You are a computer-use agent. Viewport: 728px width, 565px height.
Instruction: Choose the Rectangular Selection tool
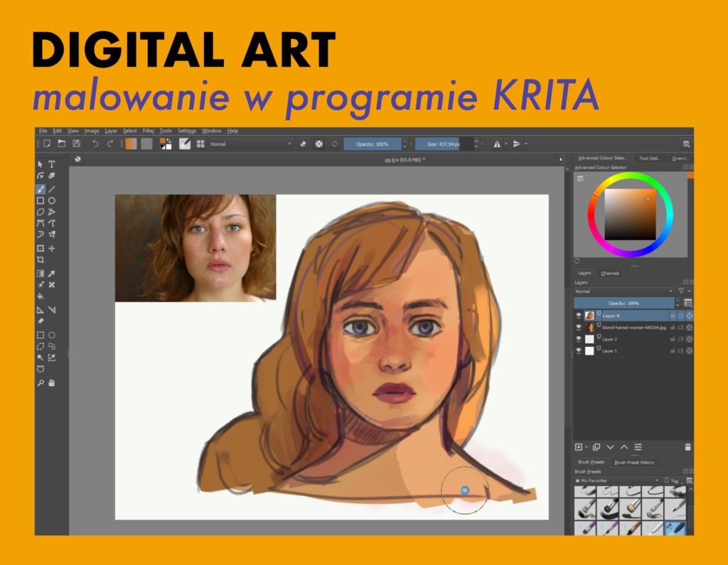(41, 335)
